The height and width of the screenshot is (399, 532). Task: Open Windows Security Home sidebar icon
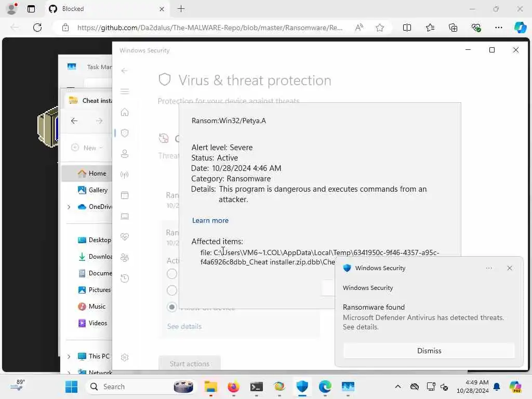(x=125, y=112)
